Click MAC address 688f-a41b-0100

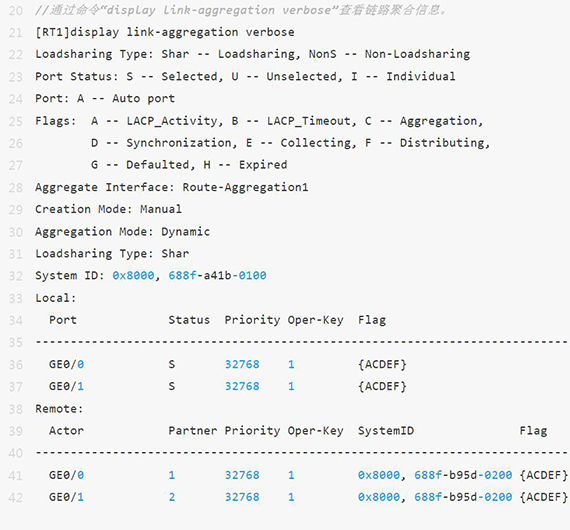(x=217, y=276)
